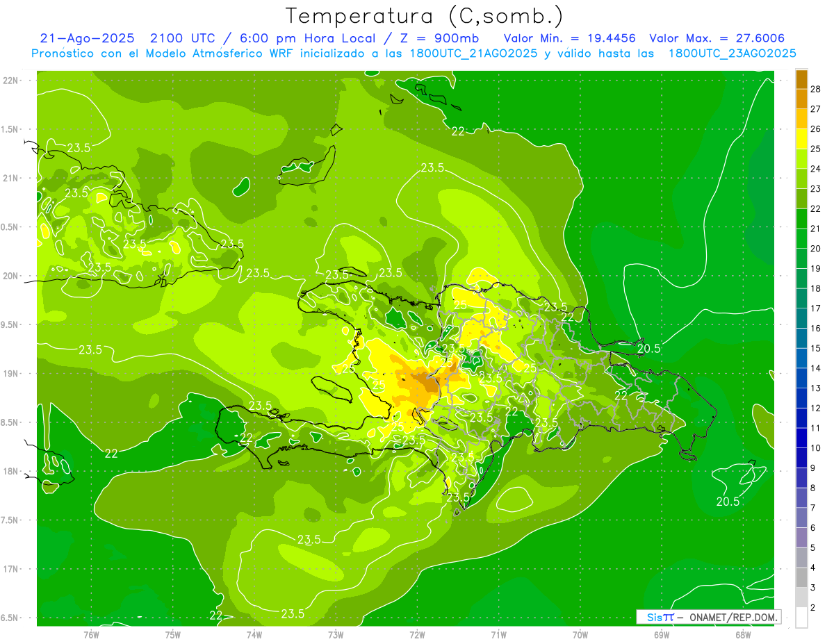The width and height of the screenshot is (834, 644).
Task: Click the '76W' longitude axis label
Action: [x=91, y=635]
